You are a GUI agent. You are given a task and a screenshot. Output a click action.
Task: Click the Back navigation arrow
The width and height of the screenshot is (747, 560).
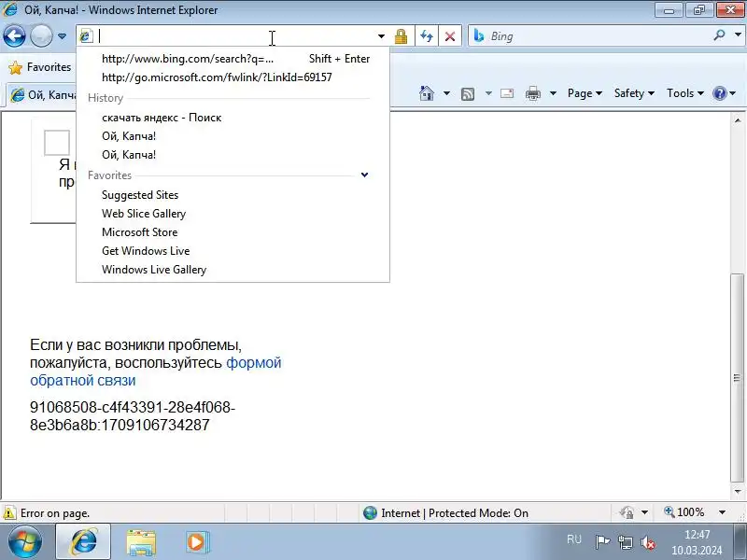pos(14,35)
